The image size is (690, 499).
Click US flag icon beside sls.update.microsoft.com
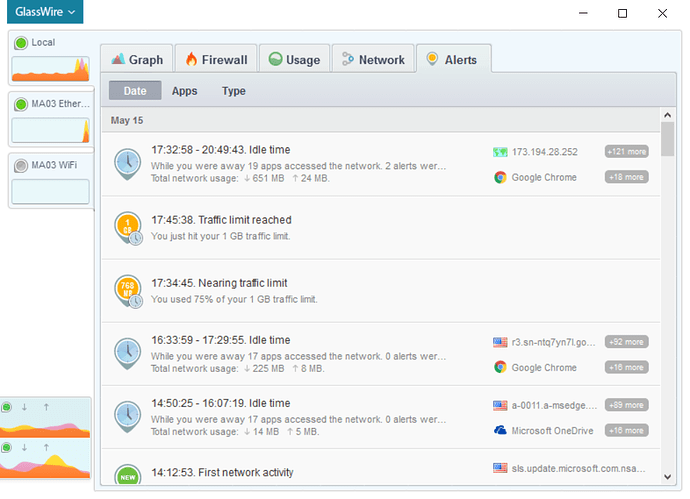[500, 467]
